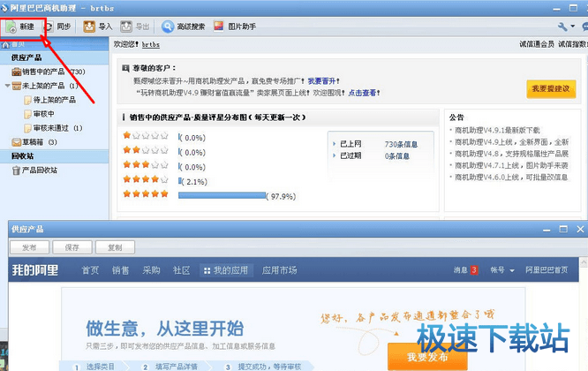
Task: Open the 商机助理V4.7.1上线 announcement
Action: [x=511, y=165]
